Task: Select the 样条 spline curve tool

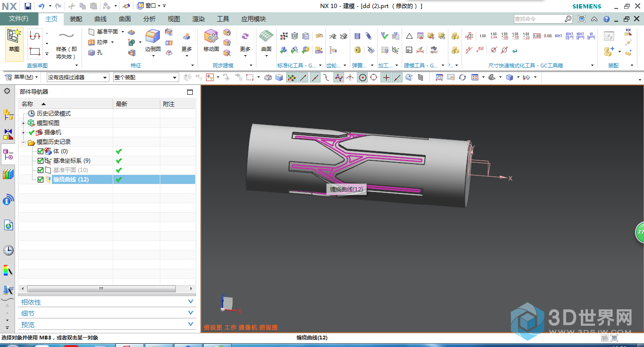Action: coord(66,45)
